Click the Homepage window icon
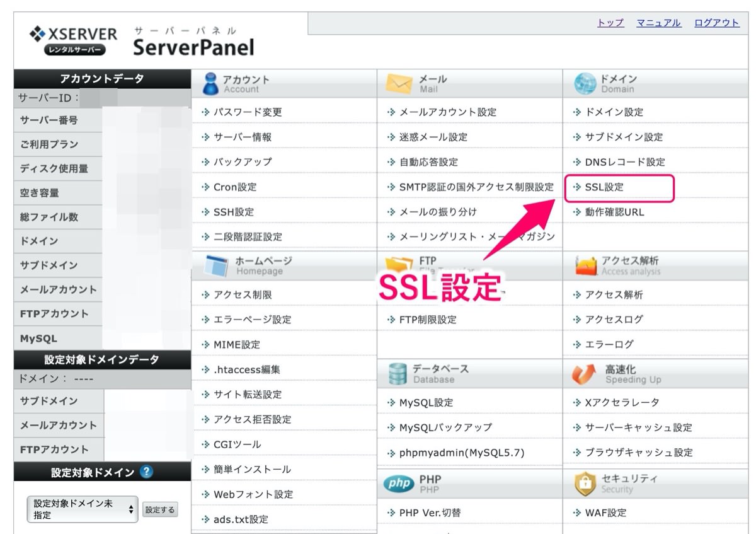This screenshot has height=534, width=756. tap(216, 266)
